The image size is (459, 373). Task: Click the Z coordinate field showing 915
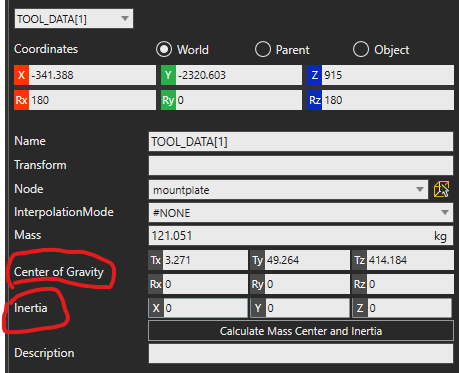[x=388, y=75]
